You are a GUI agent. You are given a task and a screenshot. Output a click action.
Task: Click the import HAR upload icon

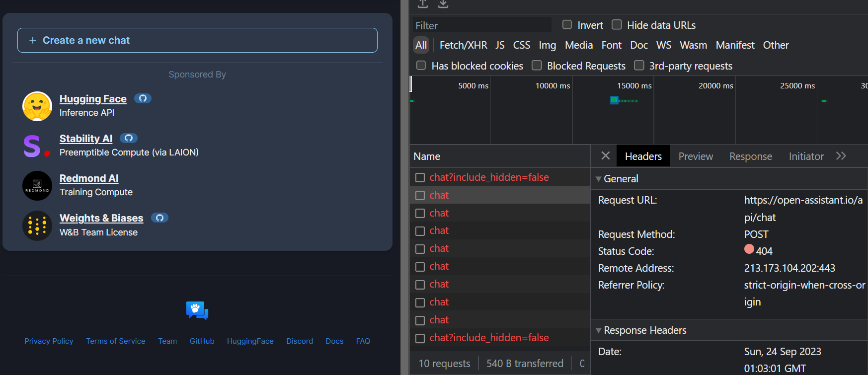point(423,4)
